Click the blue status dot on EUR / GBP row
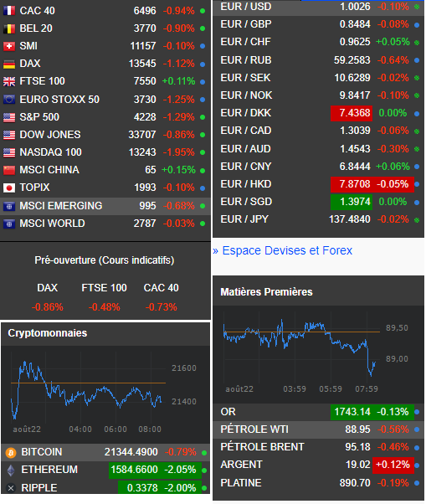Image resolution: width=426 pixels, height=504 pixels. coord(417,25)
